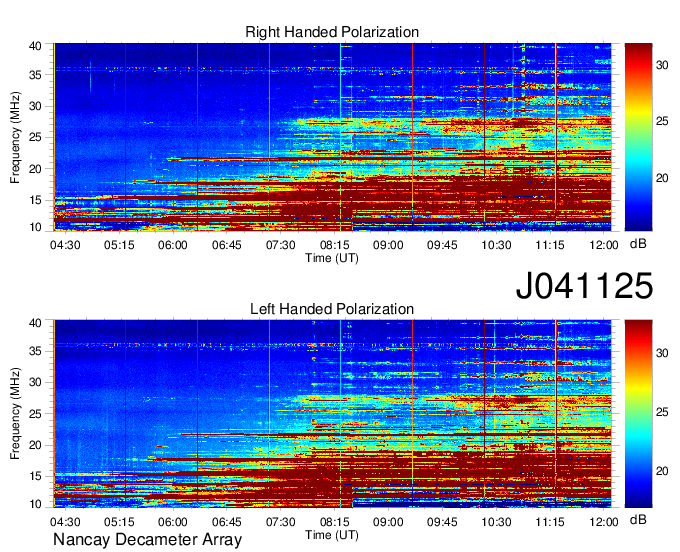Click the 30 label on upper color bar

662,65
